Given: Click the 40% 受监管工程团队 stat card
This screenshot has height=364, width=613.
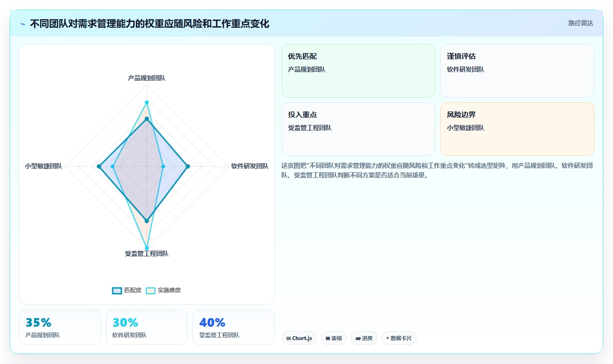Looking at the screenshot, I should (234, 327).
